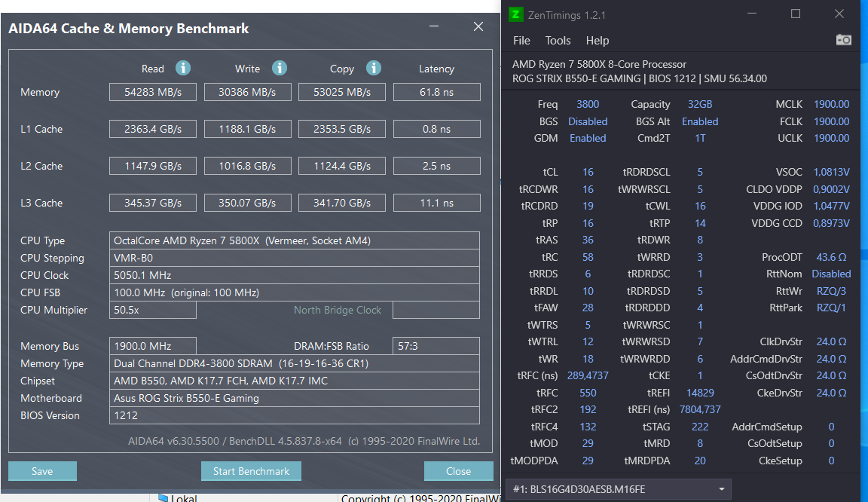Click CPU Clock field 5050.1 MHz
The image size is (868, 502).
point(295,275)
